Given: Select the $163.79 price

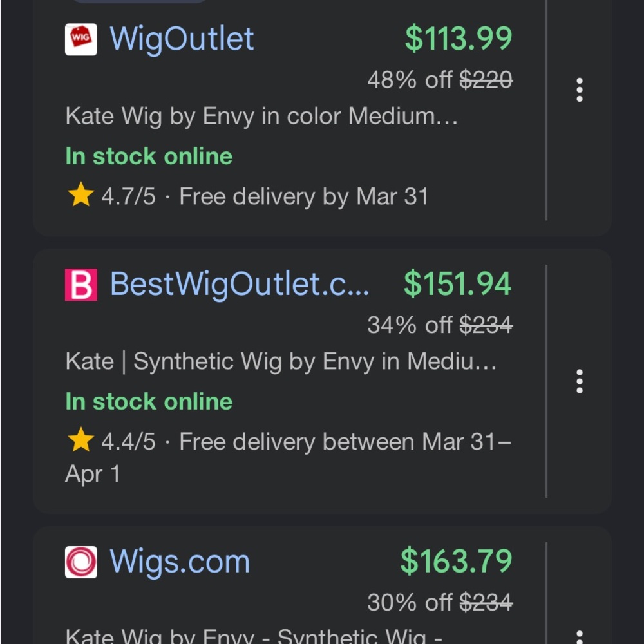Looking at the screenshot, I should point(457,561).
